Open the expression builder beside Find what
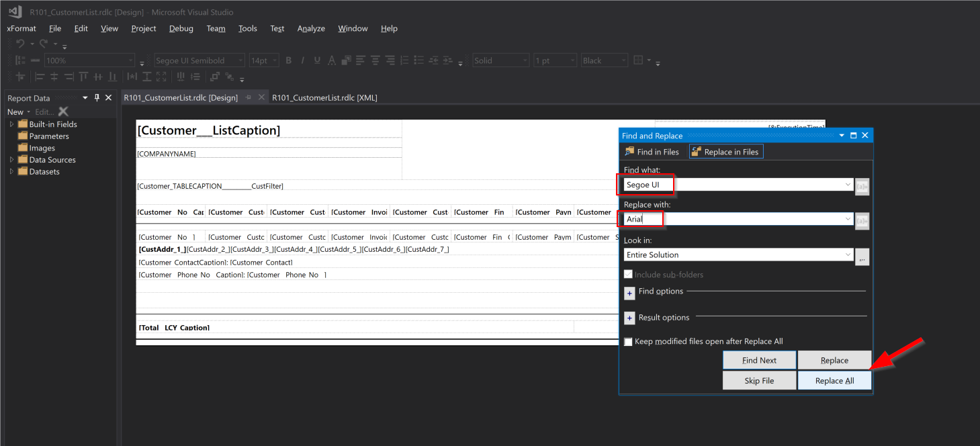980x446 pixels. tap(862, 186)
